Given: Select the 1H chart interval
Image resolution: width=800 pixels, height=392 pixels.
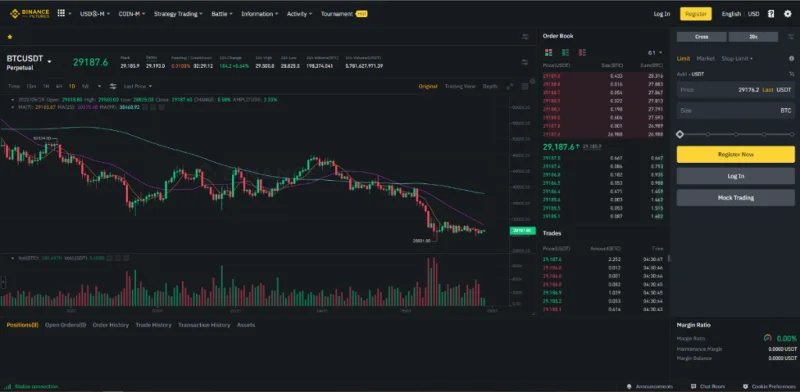Looking at the screenshot, I should click(46, 86).
